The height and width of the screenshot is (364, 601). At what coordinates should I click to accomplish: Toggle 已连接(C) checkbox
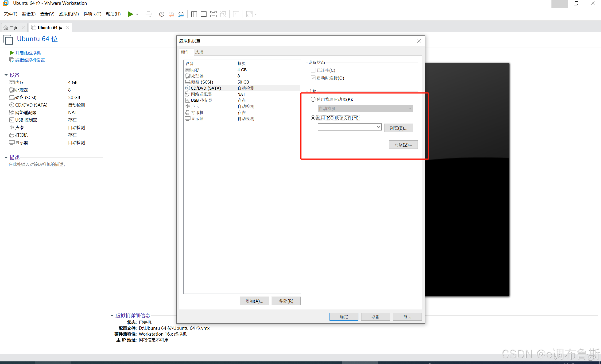tap(313, 70)
